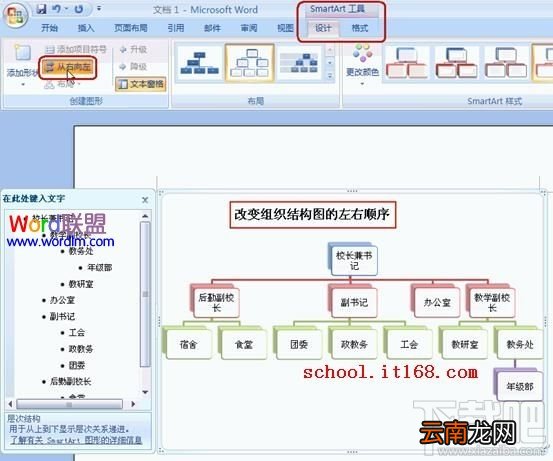Screen dimensions: 553x461
Task: Select the 政教务 chart box
Action: (x=354, y=344)
